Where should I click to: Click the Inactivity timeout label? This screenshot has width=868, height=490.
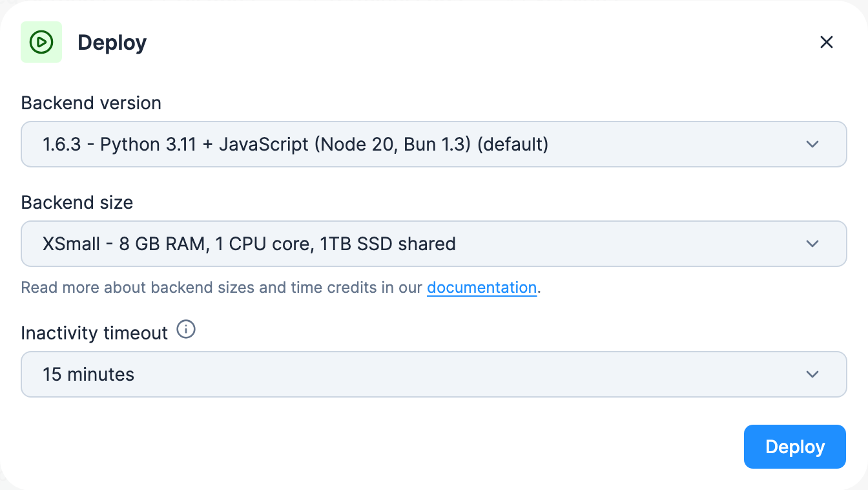click(x=94, y=333)
